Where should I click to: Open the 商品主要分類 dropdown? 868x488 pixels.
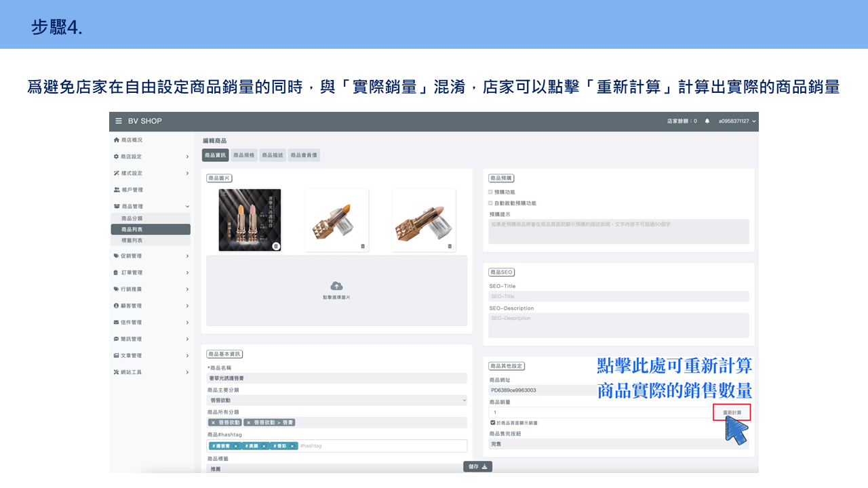337,401
